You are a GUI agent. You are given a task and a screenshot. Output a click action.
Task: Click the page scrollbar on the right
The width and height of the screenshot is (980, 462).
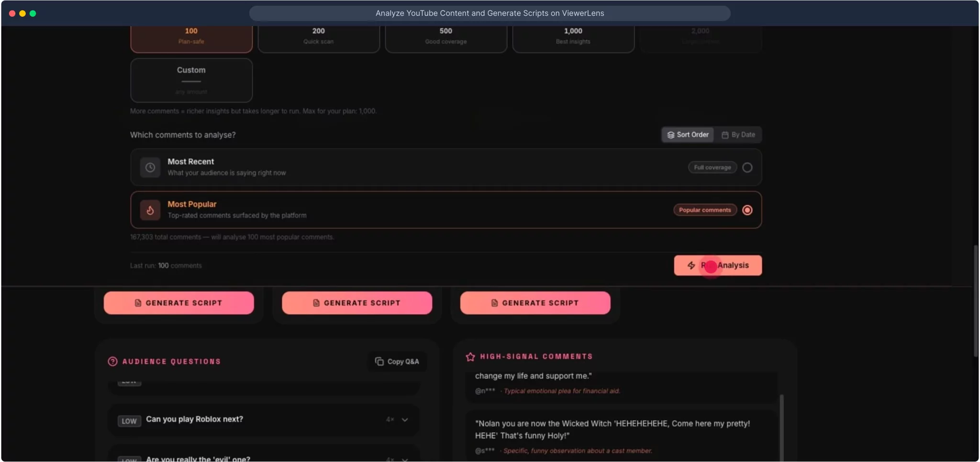pyautogui.click(x=976, y=301)
